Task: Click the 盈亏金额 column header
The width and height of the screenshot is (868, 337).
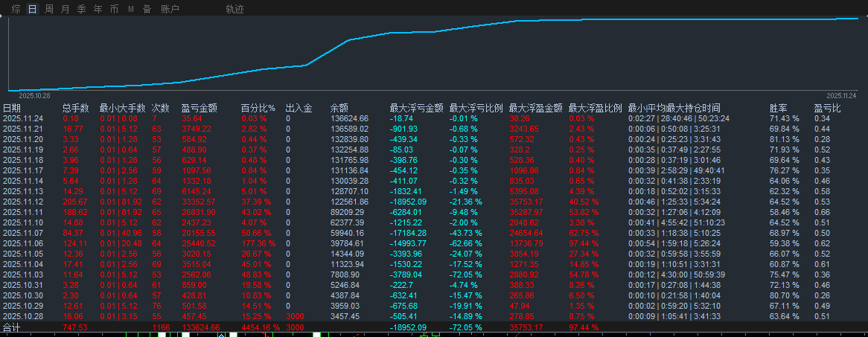Action: (x=200, y=109)
